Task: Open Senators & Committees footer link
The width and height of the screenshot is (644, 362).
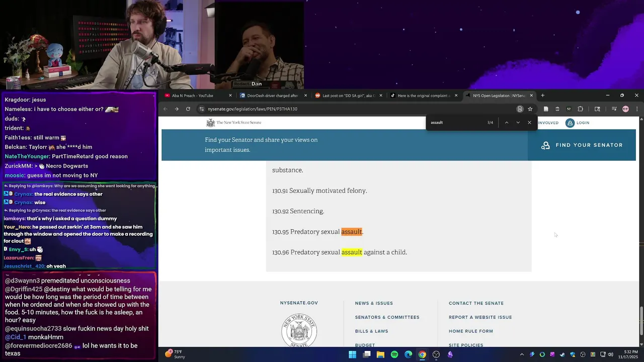Action: coord(387,317)
